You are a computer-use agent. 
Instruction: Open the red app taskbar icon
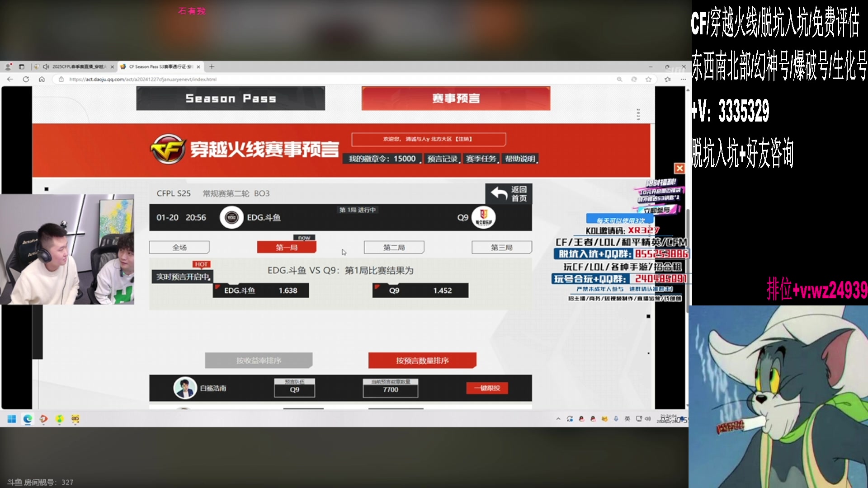point(43,419)
